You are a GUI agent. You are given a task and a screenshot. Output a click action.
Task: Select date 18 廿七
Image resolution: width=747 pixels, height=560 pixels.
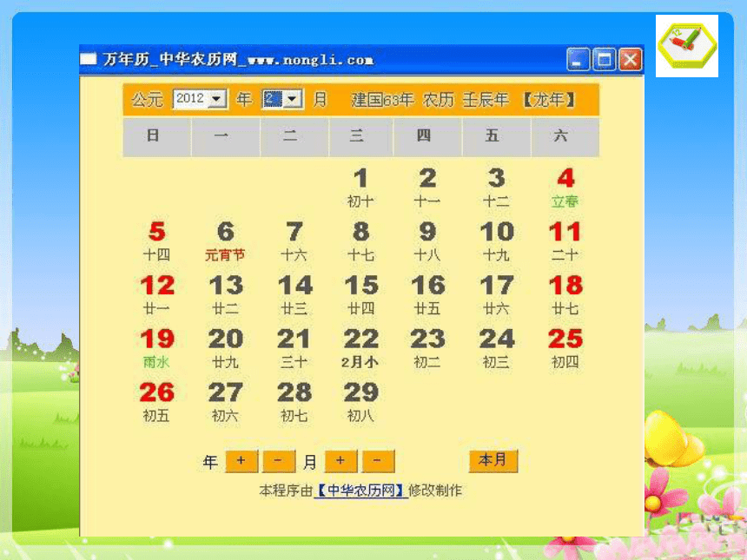click(x=565, y=295)
